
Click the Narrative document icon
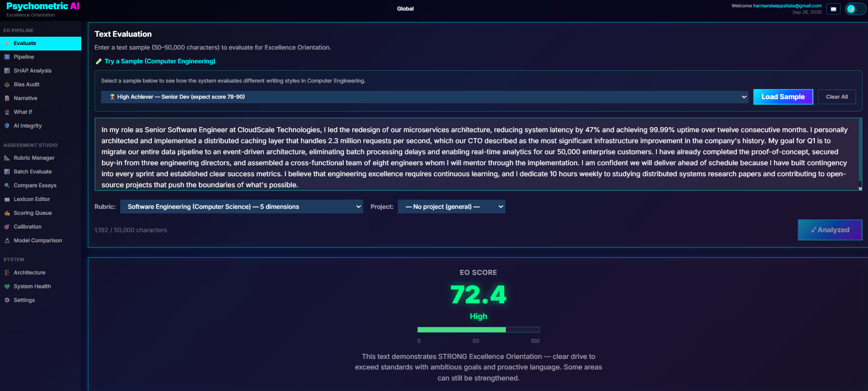pyautogui.click(x=7, y=98)
